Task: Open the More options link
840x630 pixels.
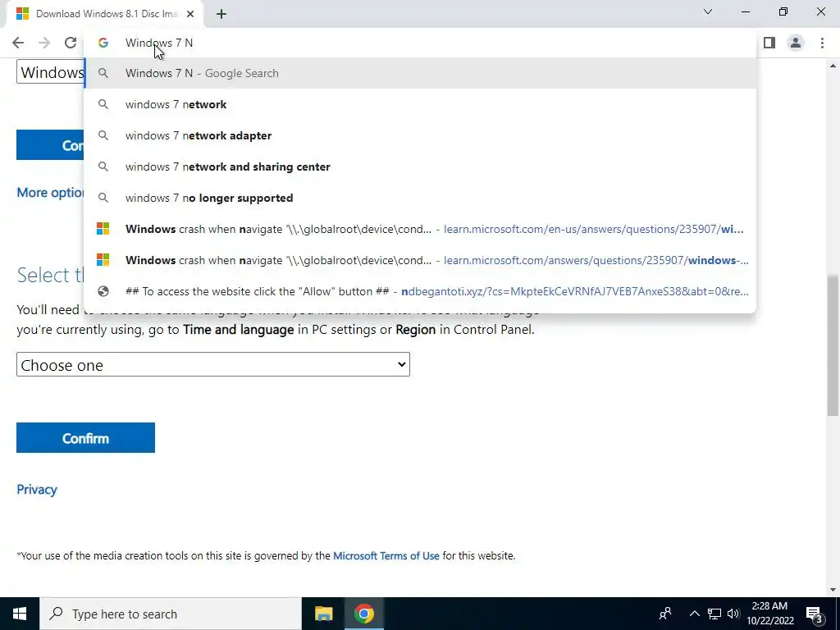Action: (x=50, y=192)
